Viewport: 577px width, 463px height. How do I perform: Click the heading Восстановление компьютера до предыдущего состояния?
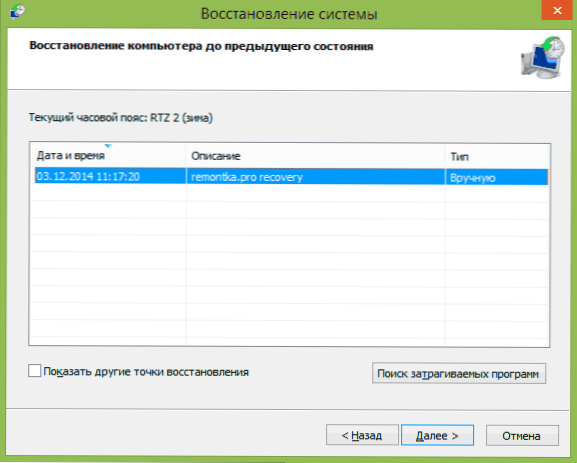coord(201,46)
